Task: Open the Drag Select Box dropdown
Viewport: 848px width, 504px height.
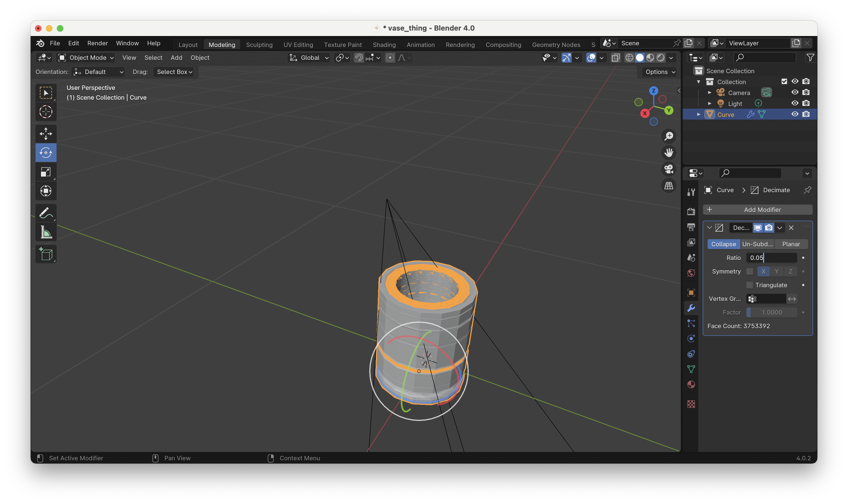Action: (174, 72)
